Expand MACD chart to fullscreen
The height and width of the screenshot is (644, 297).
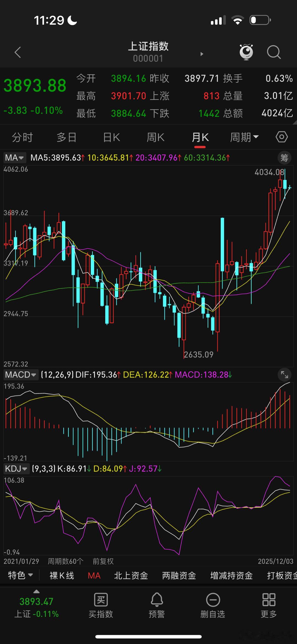click(x=284, y=374)
